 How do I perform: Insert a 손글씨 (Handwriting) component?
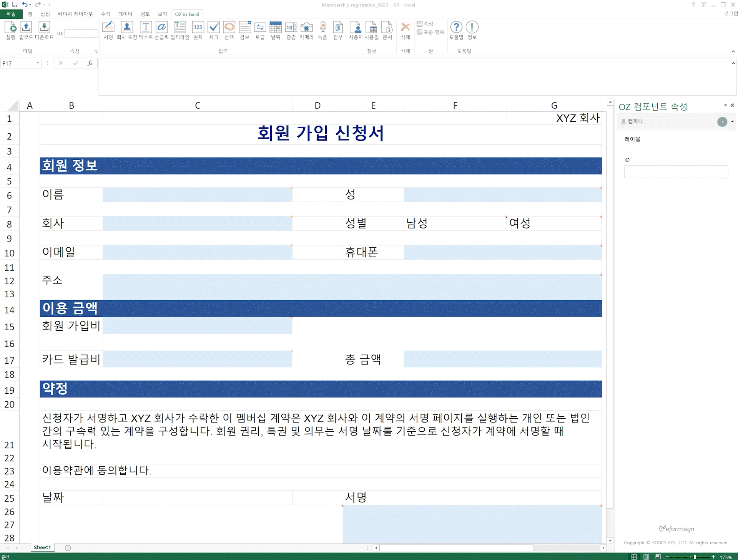pos(162,30)
